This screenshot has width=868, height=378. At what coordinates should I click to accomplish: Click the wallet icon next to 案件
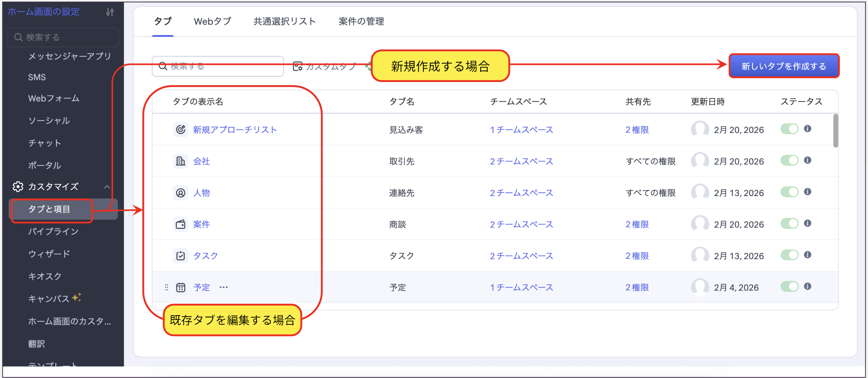[x=181, y=224]
